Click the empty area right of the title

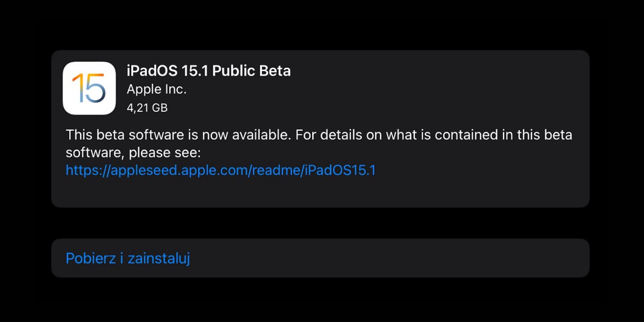click(419, 71)
